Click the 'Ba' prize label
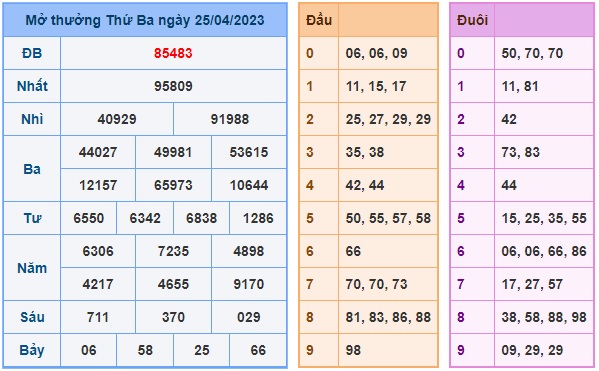Image resolution: width=599 pixels, height=371 pixels. (32, 169)
